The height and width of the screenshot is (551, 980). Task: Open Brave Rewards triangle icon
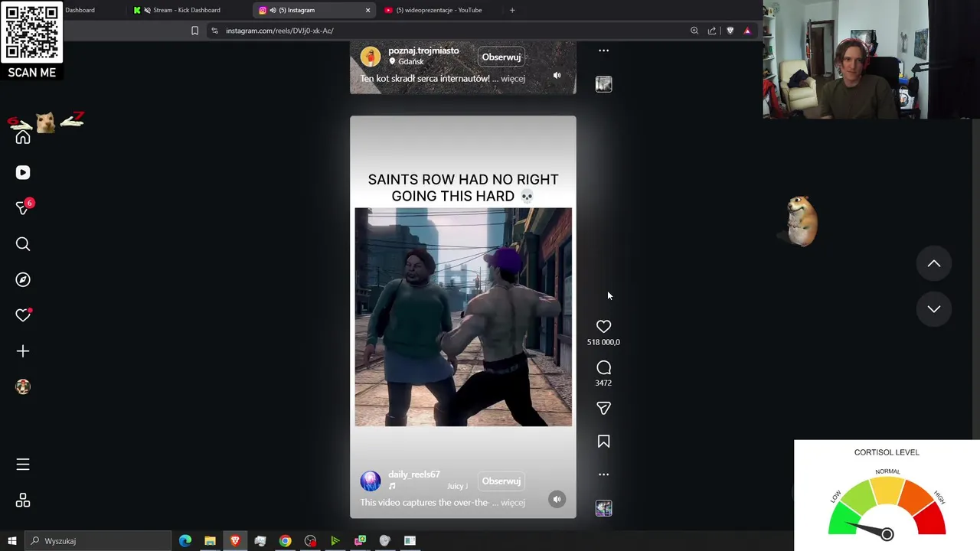click(747, 31)
